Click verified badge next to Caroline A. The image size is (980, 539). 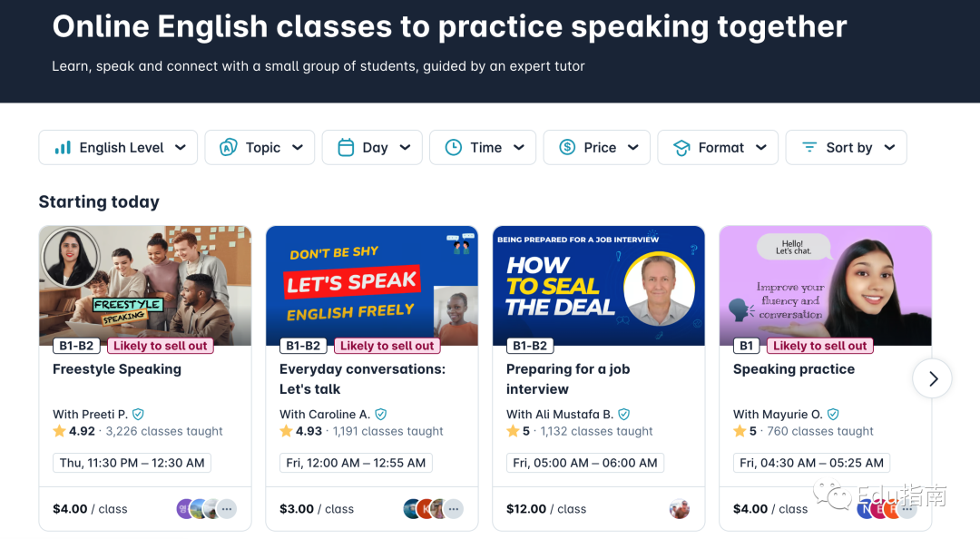pos(381,415)
